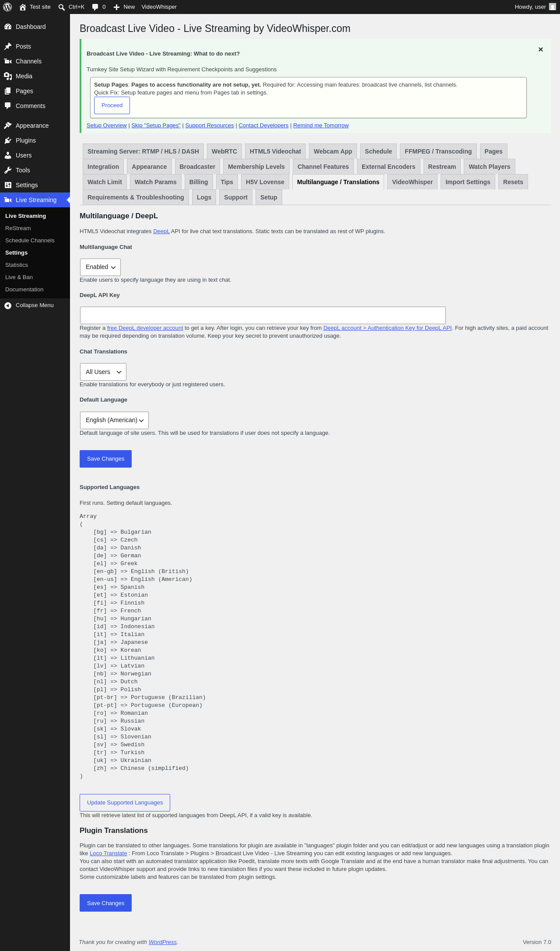Click the Proceed button
This screenshot has width=560, height=951.
(112, 105)
